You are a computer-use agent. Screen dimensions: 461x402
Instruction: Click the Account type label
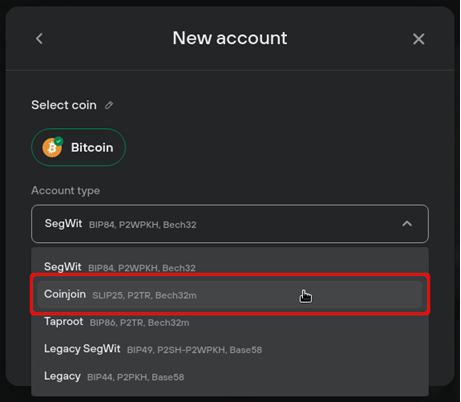pyautogui.click(x=66, y=191)
